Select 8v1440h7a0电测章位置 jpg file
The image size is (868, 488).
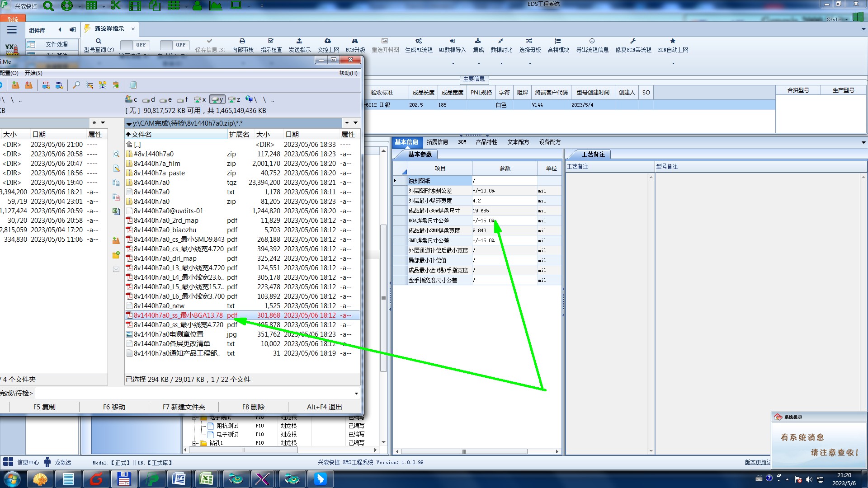click(242, 334)
